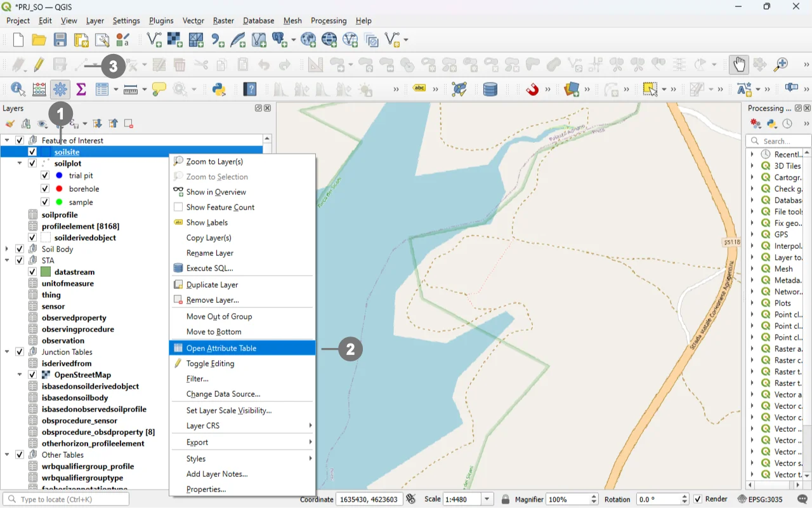812x508 pixels.
Task: Choose Properties... in the context menu
Action: pyautogui.click(x=206, y=489)
